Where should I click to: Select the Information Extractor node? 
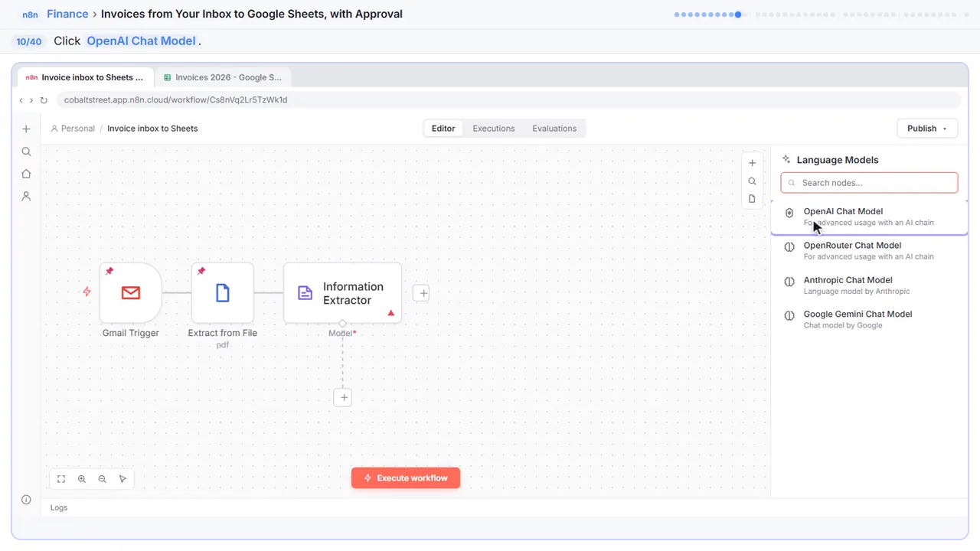click(x=342, y=293)
